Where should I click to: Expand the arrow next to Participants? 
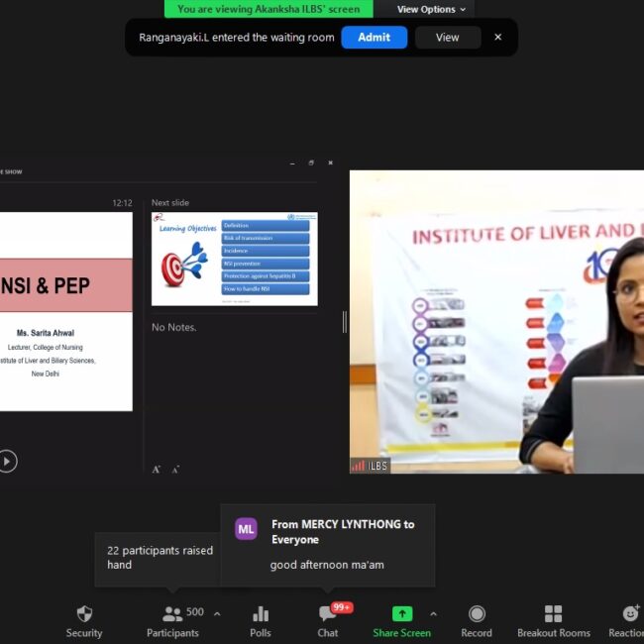point(217,613)
